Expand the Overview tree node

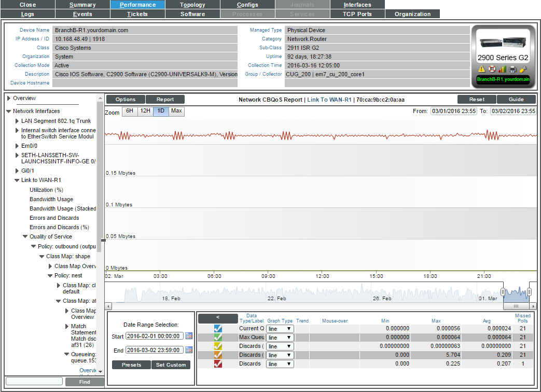click(9, 98)
